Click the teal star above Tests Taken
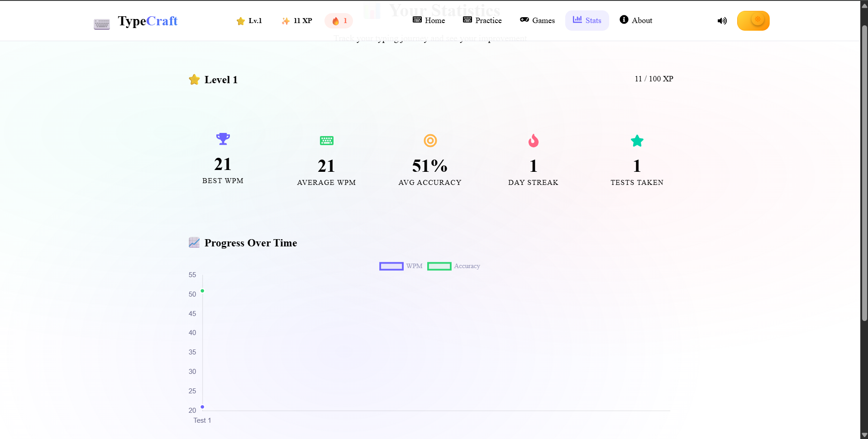Image resolution: width=868 pixels, height=439 pixels. point(637,141)
